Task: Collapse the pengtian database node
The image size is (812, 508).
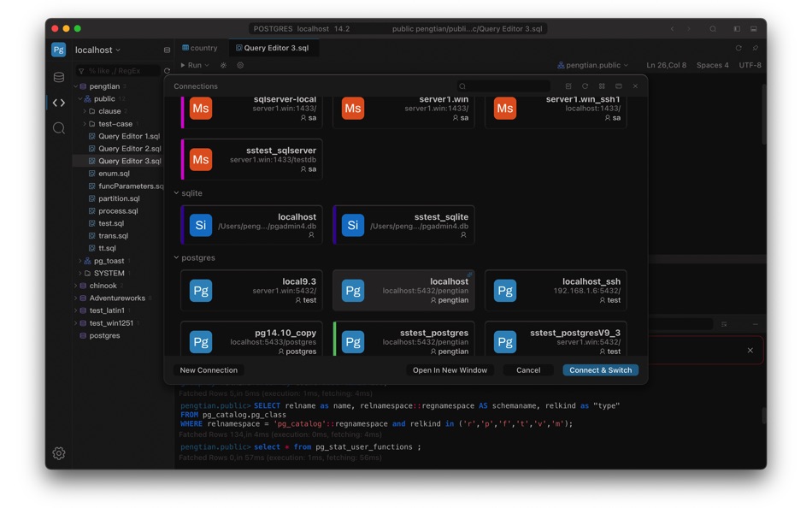Action: pyautogui.click(x=75, y=86)
